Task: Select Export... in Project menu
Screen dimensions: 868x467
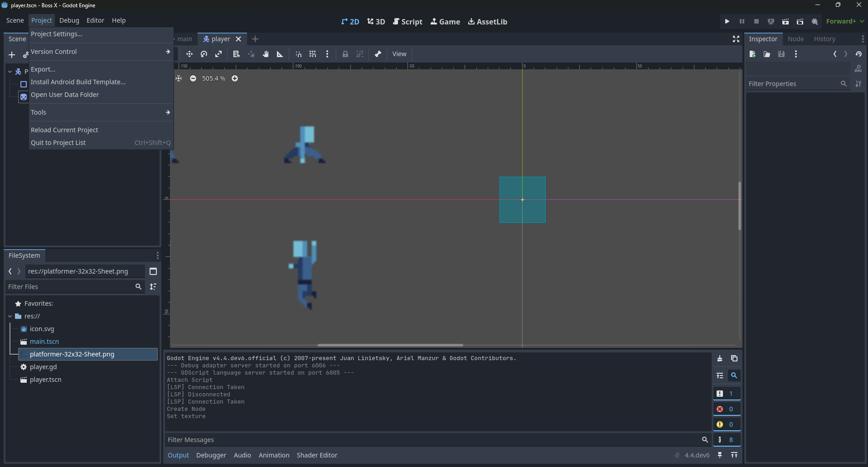Action: click(101, 69)
